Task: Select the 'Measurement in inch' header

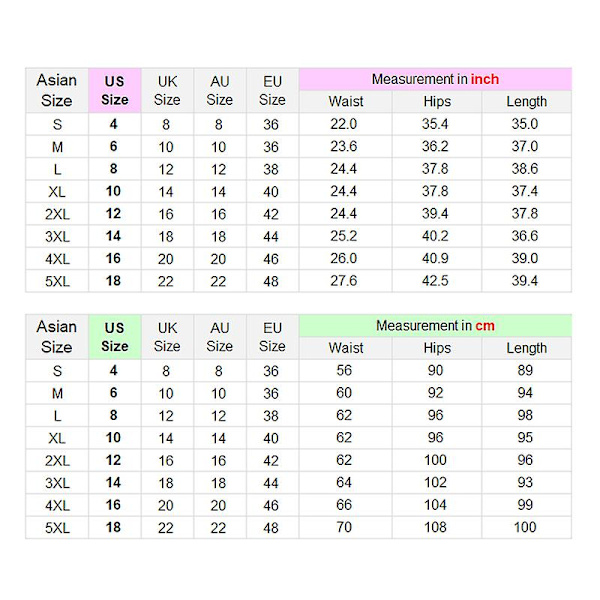Action: [435, 79]
